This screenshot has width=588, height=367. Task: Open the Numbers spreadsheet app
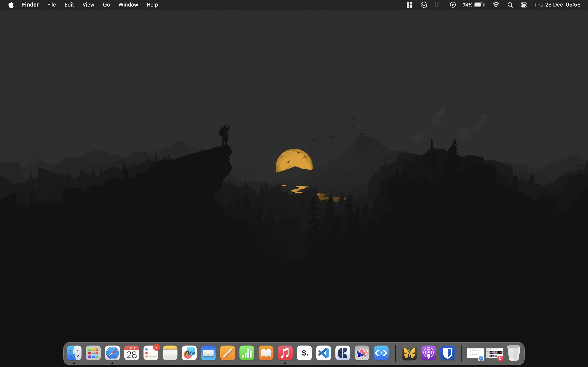pos(247,353)
